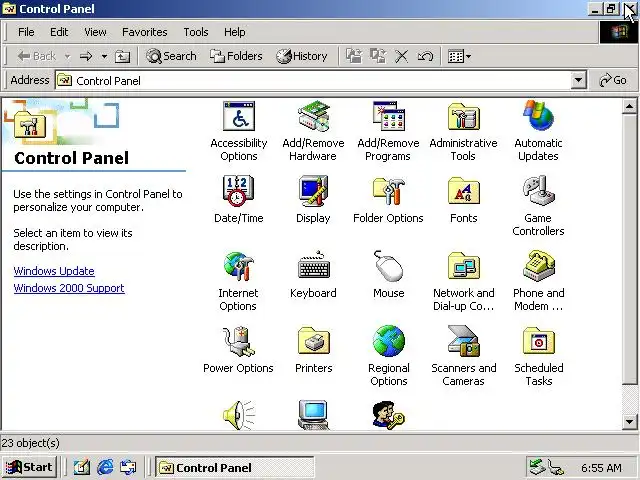Open the Printers folder
Image resolution: width=640 pixels, height=480 pixels.
tap(313, 350)
